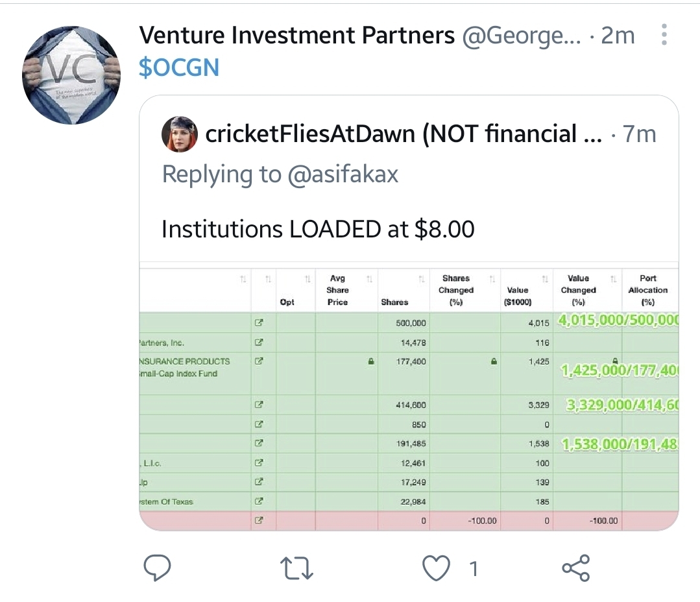Image resolution: width=700 pixels, height=602 pixels.
Task: Open the external link icon beside 500,000 shares
Action: pos(258,322)
